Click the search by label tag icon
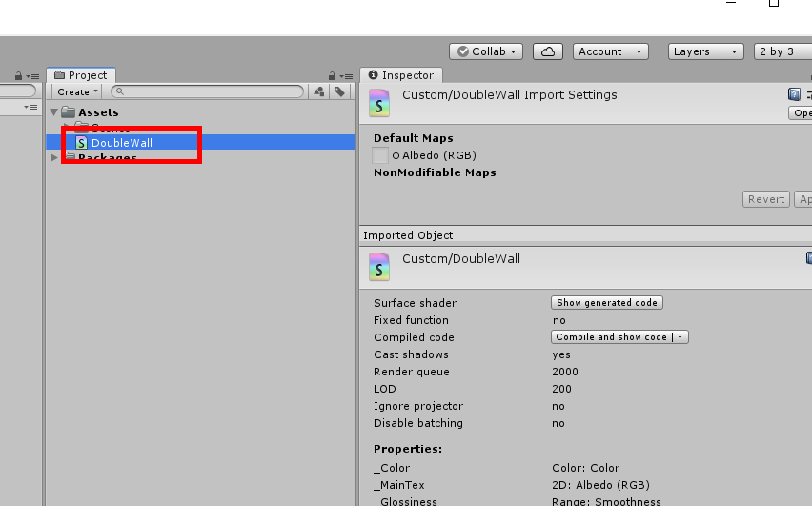 point(339,91)
